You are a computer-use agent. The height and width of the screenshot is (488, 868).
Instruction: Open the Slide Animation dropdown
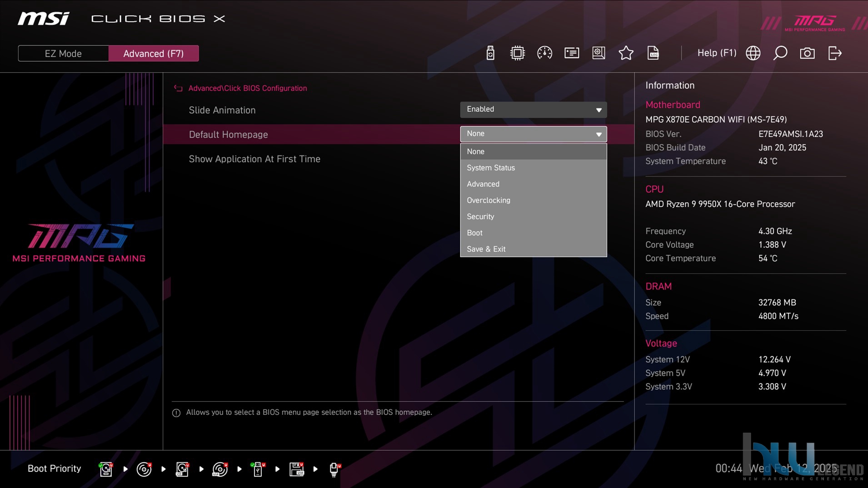(533, 110)
